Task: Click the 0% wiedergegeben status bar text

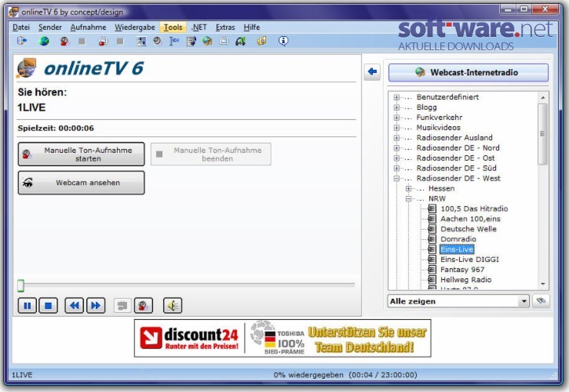Action: coord(345,375)
